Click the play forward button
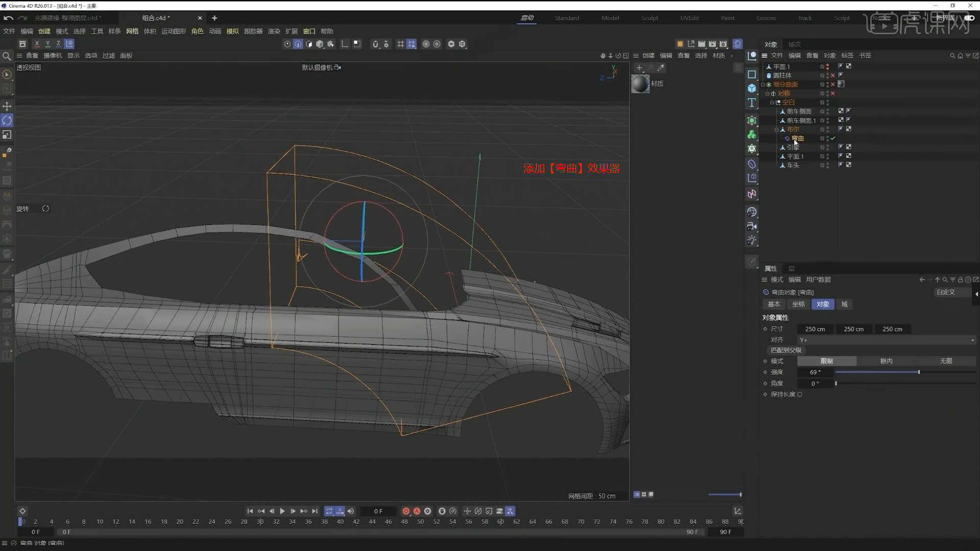This screenshot has height=551, width=980. click(x=282, y=511)
